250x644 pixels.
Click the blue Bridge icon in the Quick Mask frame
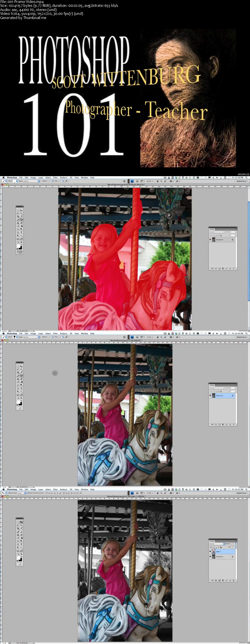pos(132,181)
